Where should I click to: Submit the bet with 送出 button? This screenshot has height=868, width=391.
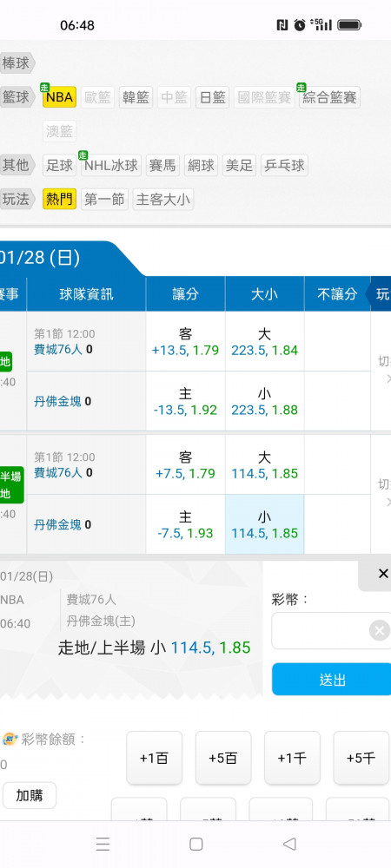tap(331, 680)
